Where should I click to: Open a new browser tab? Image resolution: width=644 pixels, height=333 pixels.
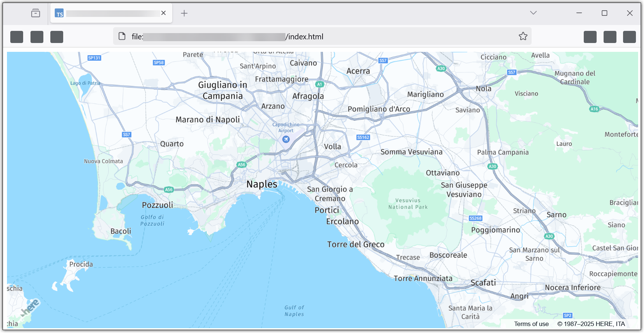click(184, 13)
